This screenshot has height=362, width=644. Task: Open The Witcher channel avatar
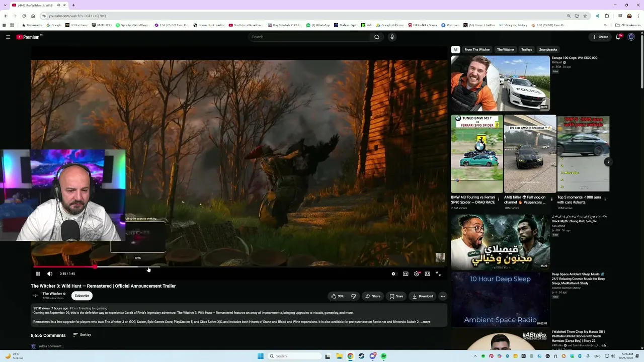35,296
